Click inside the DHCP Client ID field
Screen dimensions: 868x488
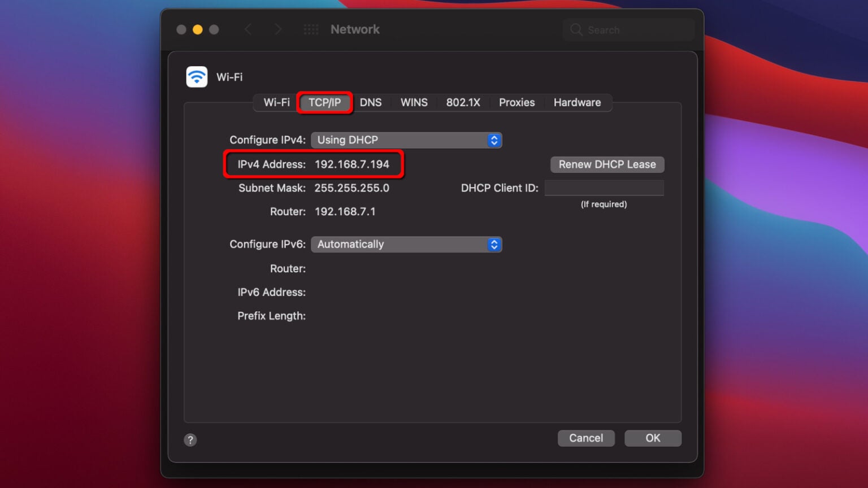[605, 188]
